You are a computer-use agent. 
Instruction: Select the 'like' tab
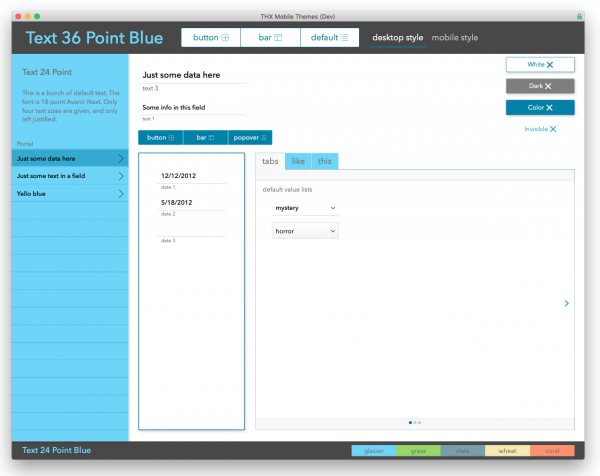tap(298, 161)
